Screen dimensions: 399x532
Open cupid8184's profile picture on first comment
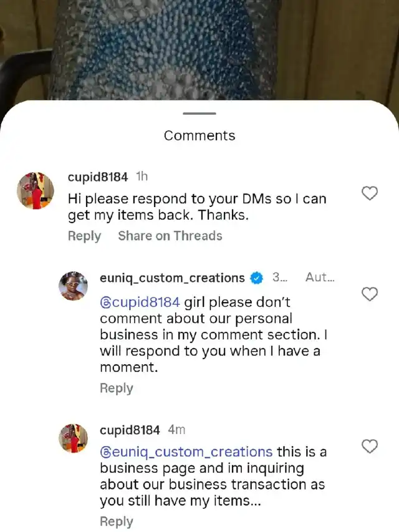(x=35, y=191)
